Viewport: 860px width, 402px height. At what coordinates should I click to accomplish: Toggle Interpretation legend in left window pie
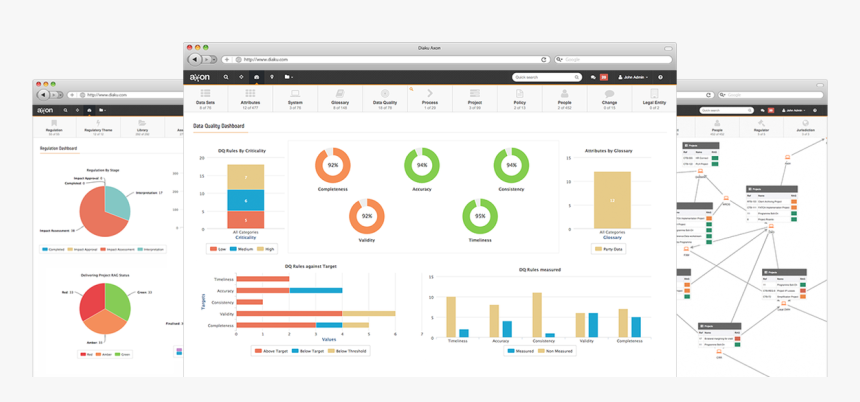point(150,249)
